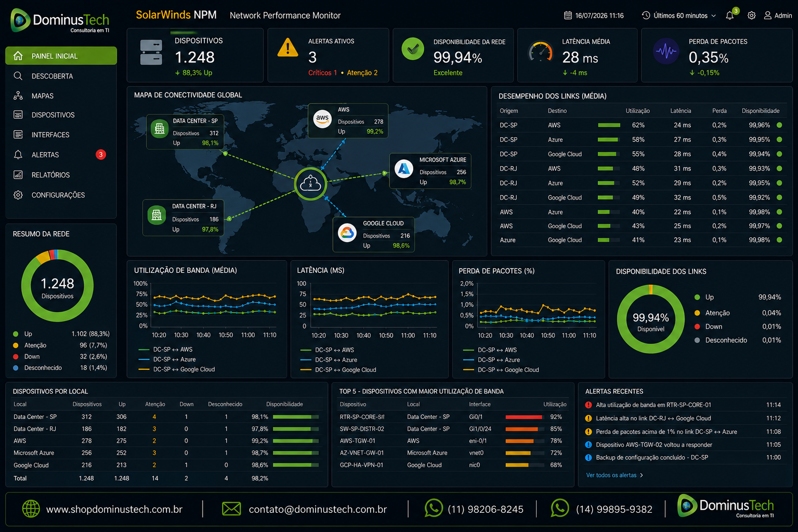Viewport: 798px width, 532px height.
Task: Click the Configurações gear icon in sidebar
Action: [x=18, y=195]
